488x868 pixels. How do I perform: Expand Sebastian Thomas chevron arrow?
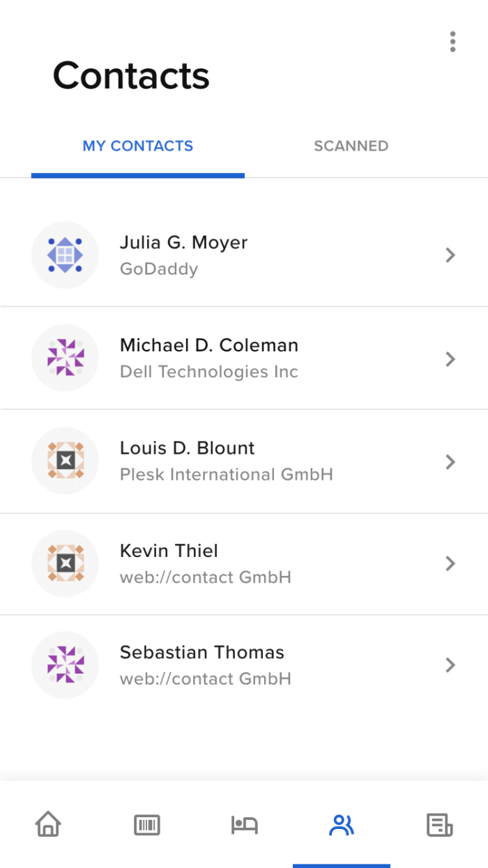click(x=450, y=665)
